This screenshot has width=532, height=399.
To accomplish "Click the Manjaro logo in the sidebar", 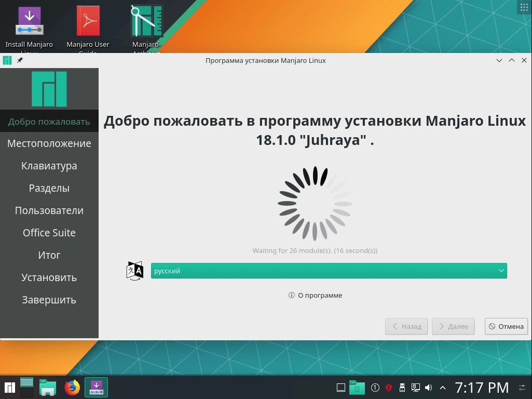I will point(49,89).
